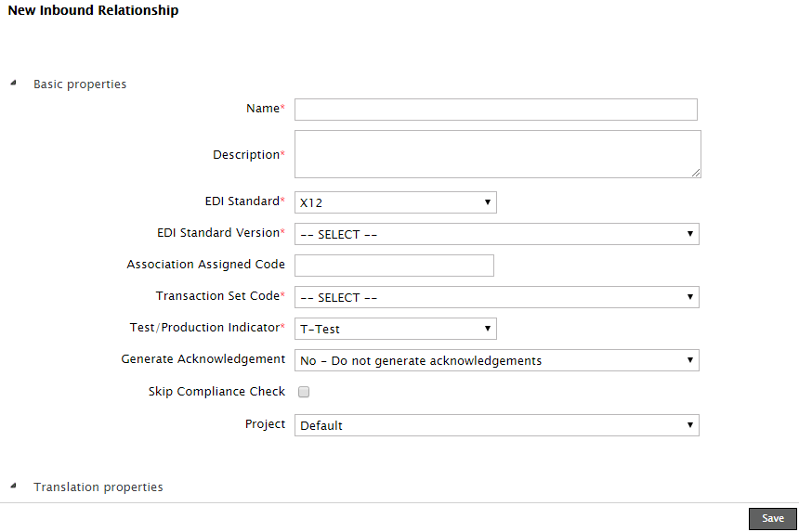Click the Name input field

pos(495,110)
